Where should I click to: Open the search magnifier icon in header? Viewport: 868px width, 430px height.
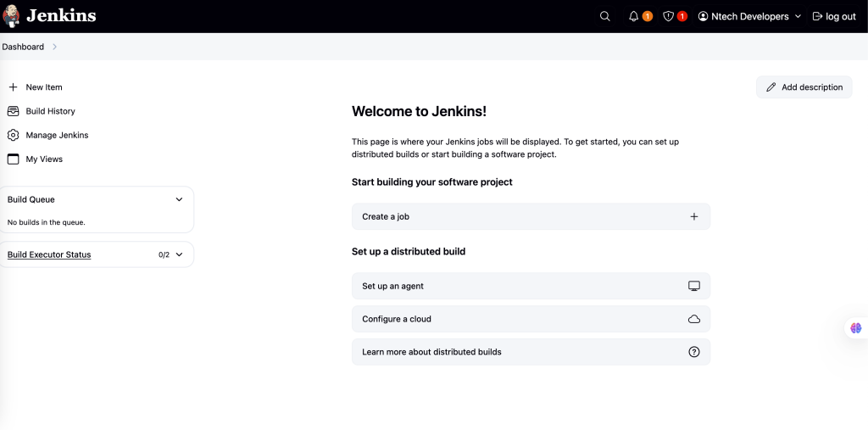pos(605,17)
